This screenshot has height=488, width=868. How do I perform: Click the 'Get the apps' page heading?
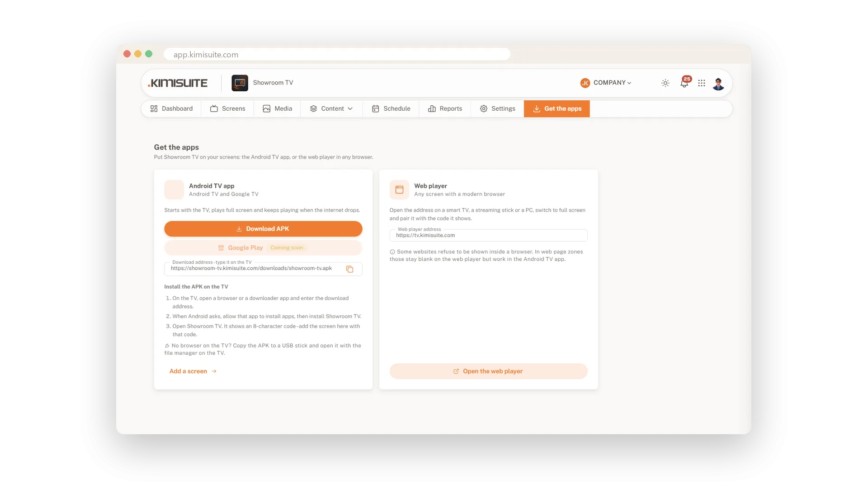176,147
